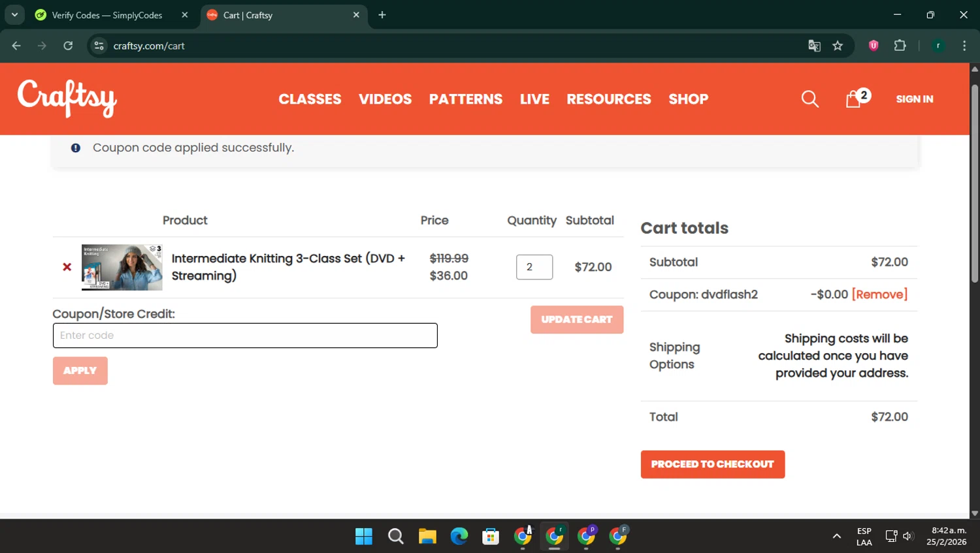Click the translate page icon
Image resolution: width=980 pixels, height=553 pixels.
[814, 46]
